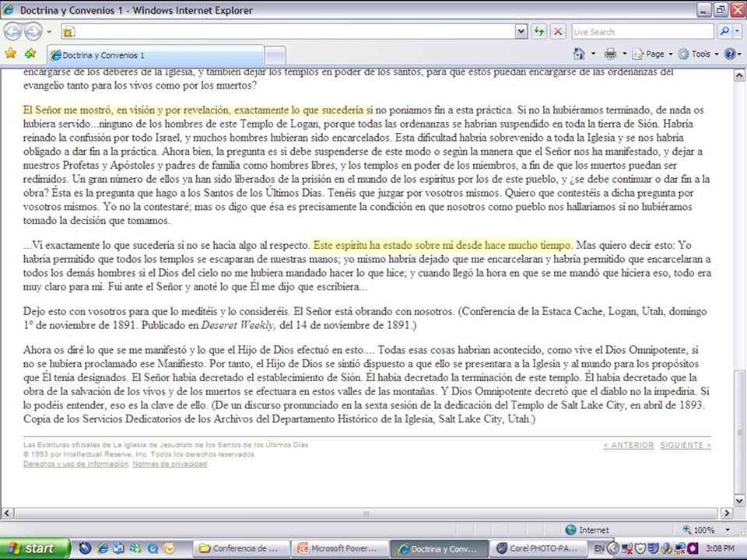Switch to Corel PHOTO-PAINT taskbar button

[538, 548]
